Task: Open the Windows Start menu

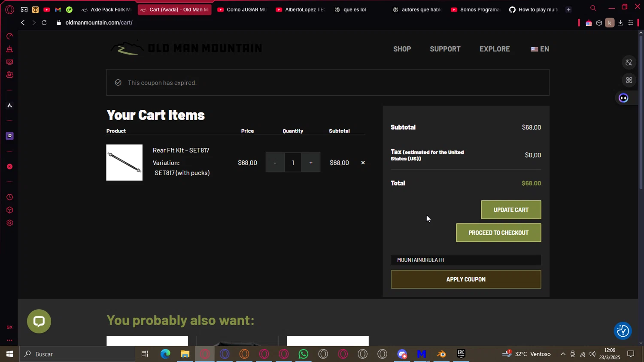Action: point(9,354)
